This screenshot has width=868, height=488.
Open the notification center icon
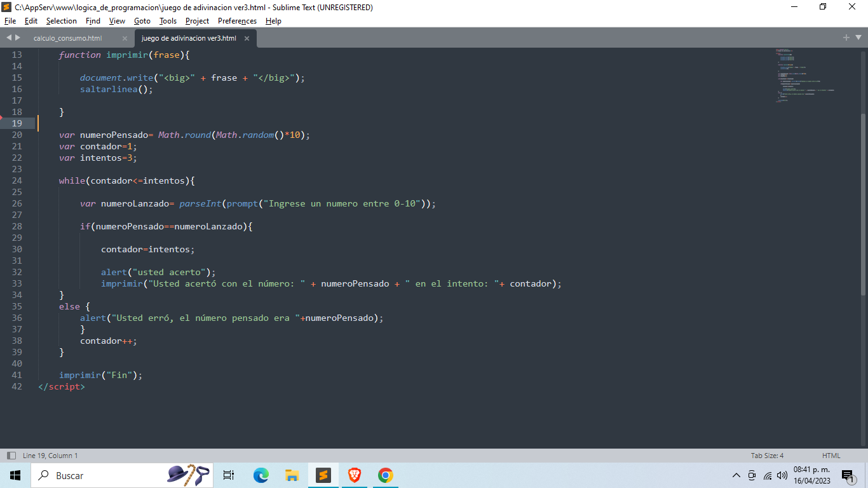[x=848, y=476]
